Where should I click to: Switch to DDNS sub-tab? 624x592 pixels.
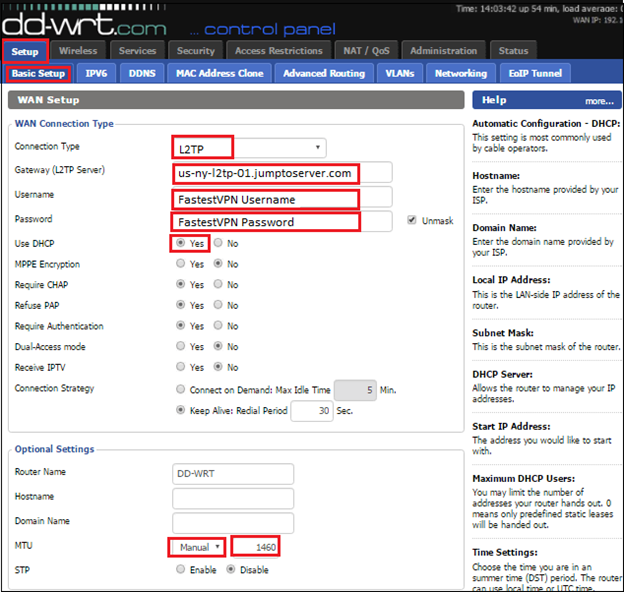point(142,74)
